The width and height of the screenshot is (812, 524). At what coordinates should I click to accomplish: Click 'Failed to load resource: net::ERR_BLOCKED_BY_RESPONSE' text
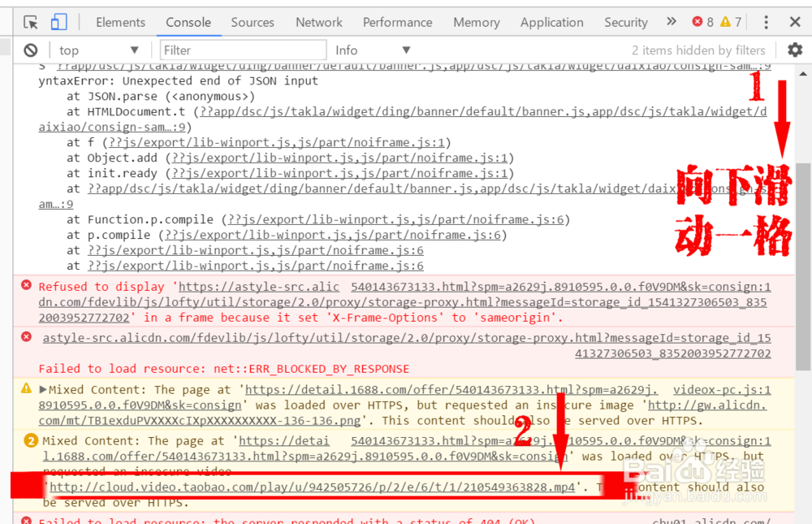224,369
